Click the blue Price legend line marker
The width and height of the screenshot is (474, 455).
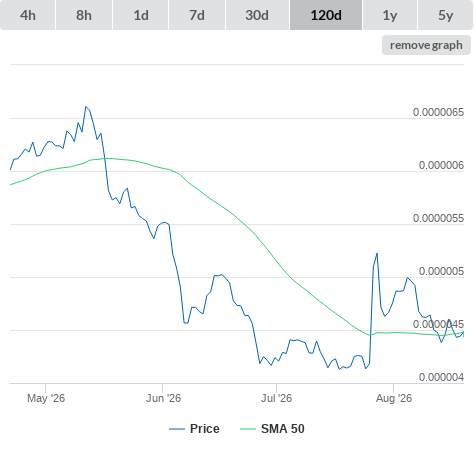tap(177, 429)
